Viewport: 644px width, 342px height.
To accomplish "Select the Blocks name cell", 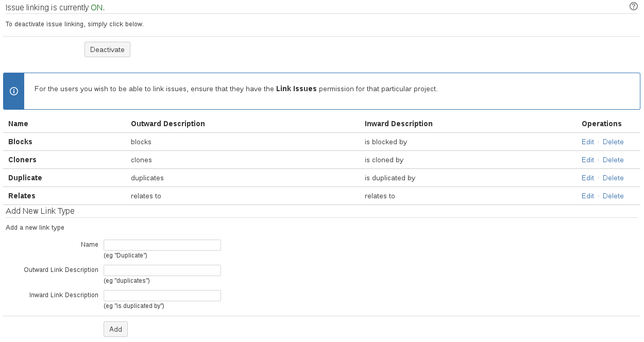I will 20,142.
